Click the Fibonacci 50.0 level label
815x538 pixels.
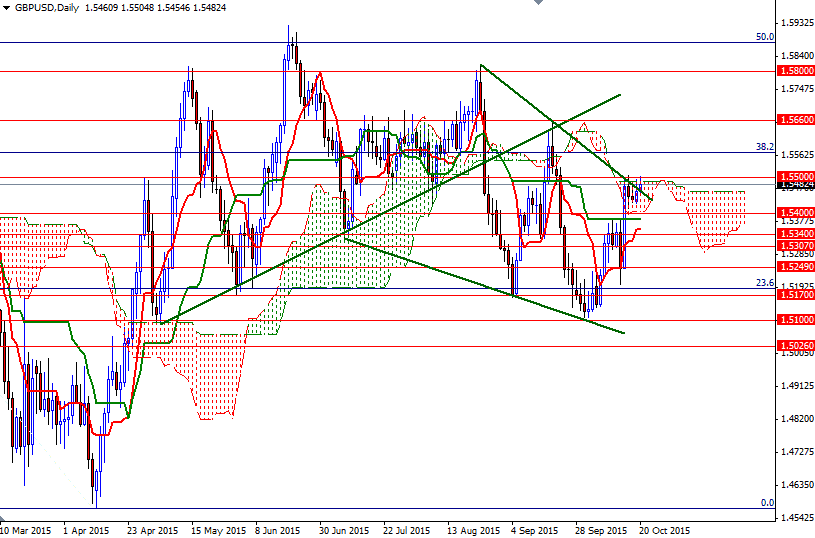click(765, 36)
